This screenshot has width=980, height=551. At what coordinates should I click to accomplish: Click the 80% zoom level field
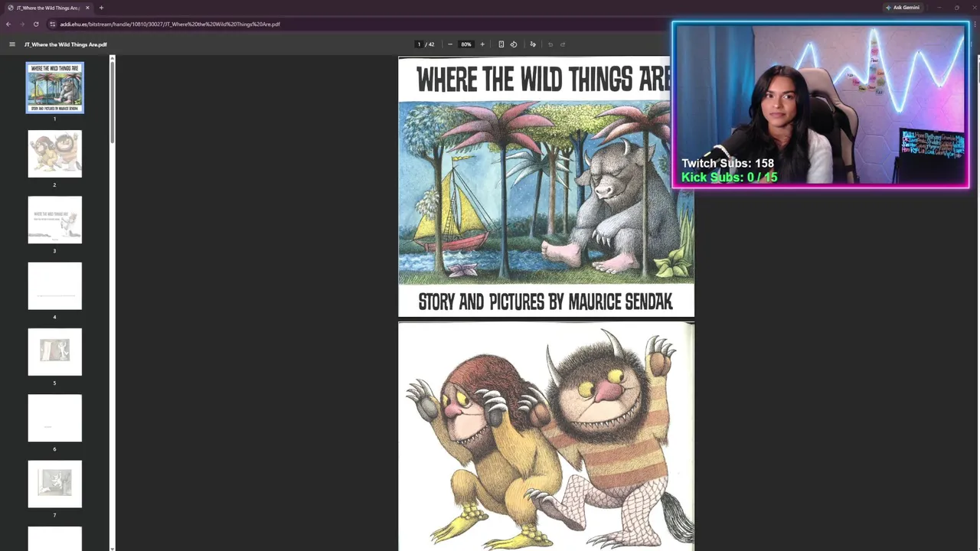pos(465,44)
